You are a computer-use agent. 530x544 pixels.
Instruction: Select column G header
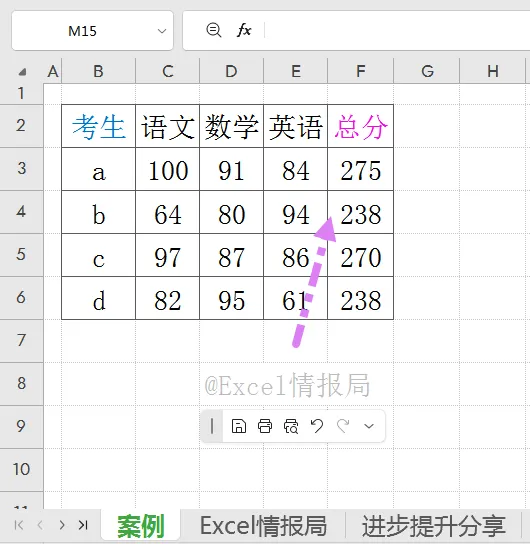[427, 71]
